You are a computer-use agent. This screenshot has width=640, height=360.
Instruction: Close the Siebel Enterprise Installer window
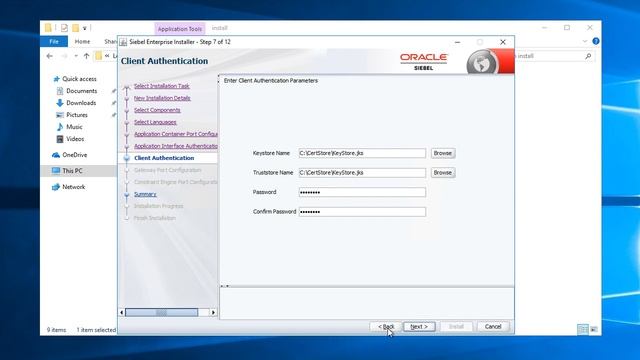coord(503,42)
